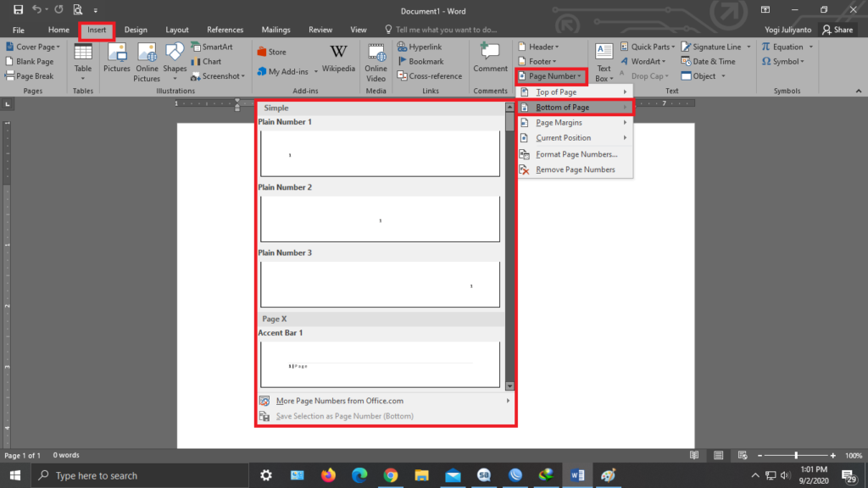
Task: Click More Page Numbers from Office.com
Action: pos(339,401)
